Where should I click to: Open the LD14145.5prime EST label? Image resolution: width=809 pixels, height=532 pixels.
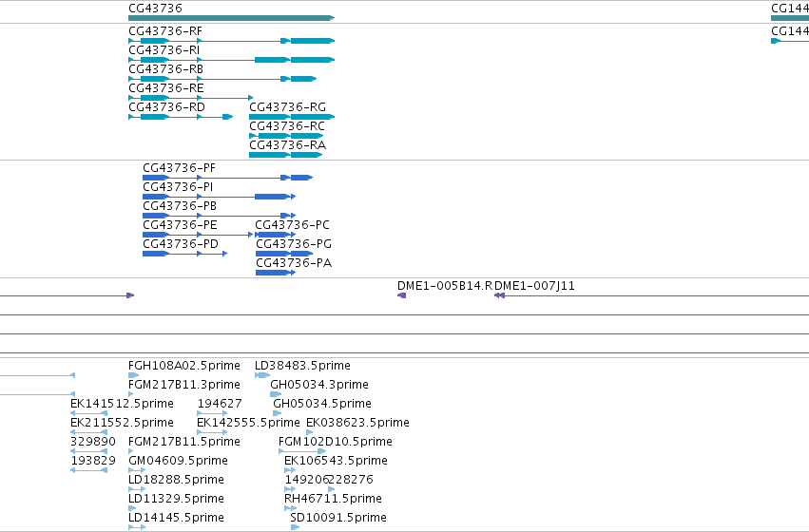click(176, 518)
